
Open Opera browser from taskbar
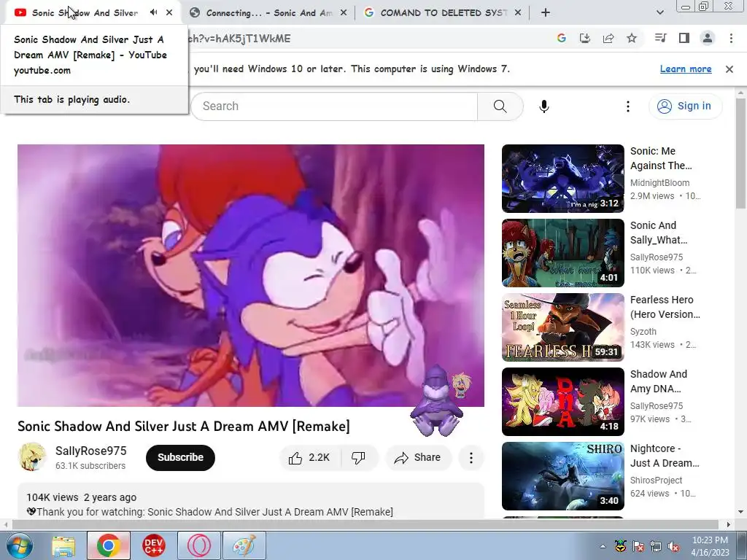pos(198,545)
